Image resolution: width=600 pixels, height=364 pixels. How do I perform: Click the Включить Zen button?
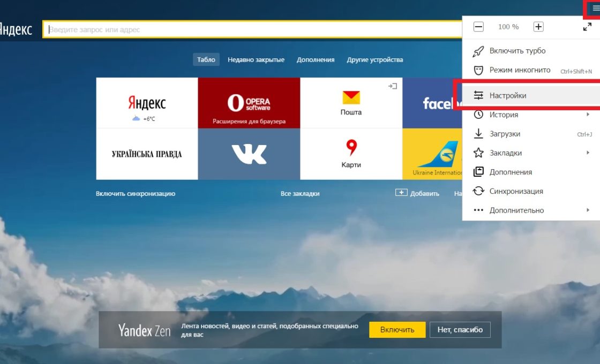tap(397, 330)
